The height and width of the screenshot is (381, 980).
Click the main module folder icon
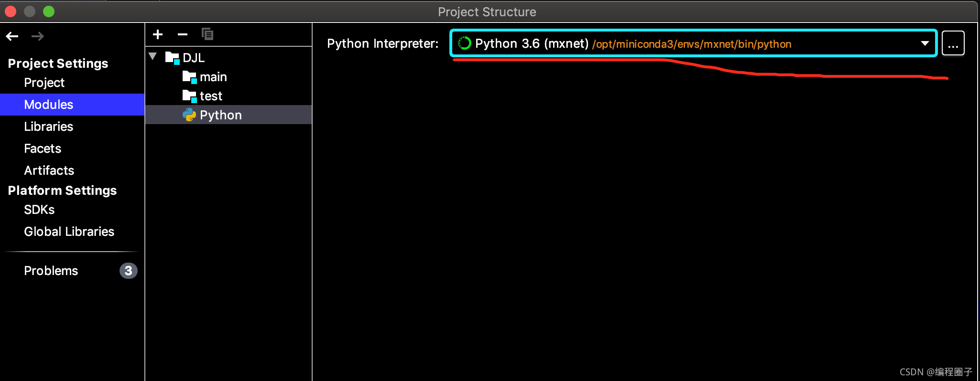coord(190,77)
